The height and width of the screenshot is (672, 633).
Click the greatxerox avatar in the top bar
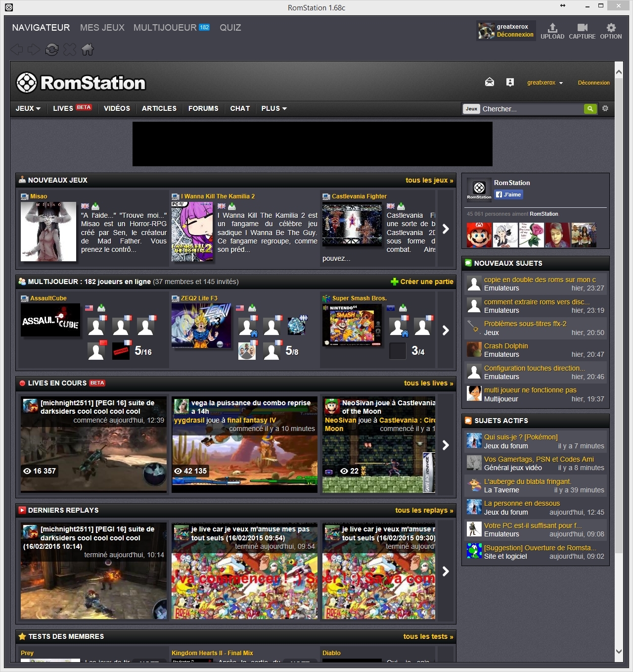tap(486, 31)
